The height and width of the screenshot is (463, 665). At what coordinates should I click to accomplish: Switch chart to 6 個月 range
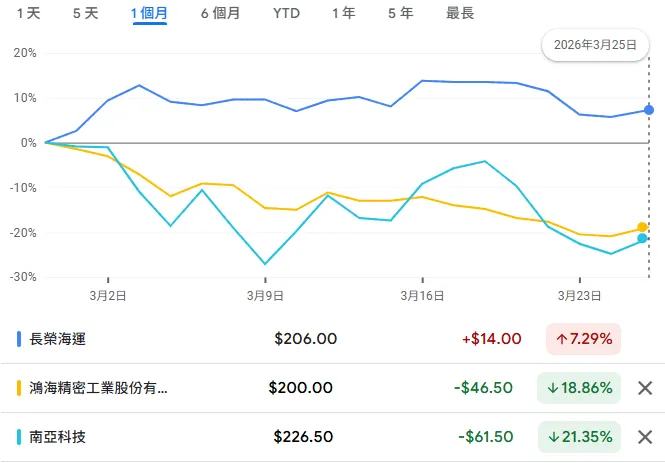point(220,14)
